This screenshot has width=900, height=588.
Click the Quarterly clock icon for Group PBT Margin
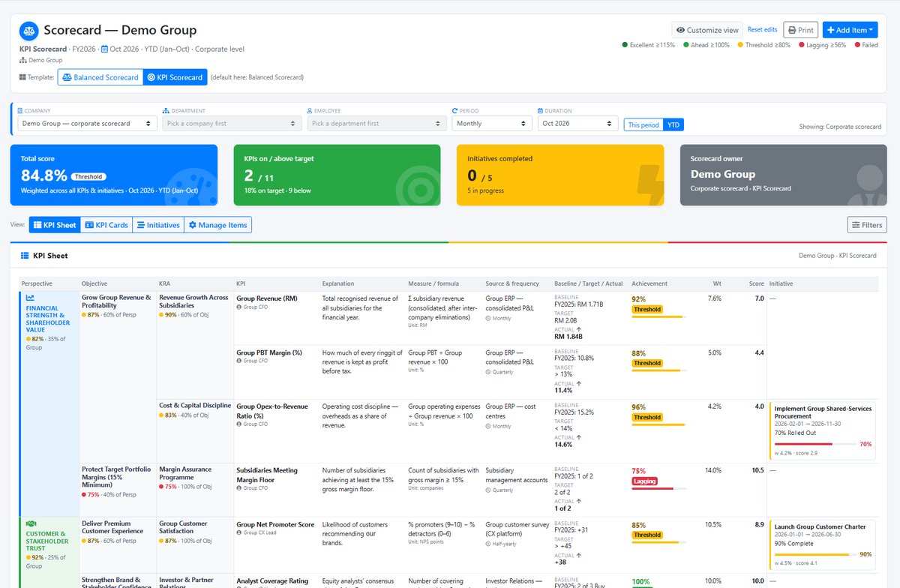488,372
